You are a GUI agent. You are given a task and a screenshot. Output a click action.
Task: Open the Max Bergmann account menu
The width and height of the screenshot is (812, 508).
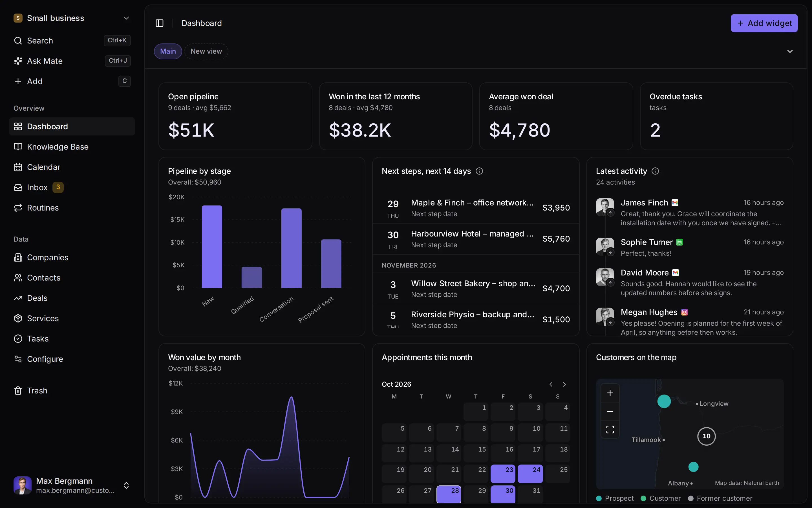(72, 485)
